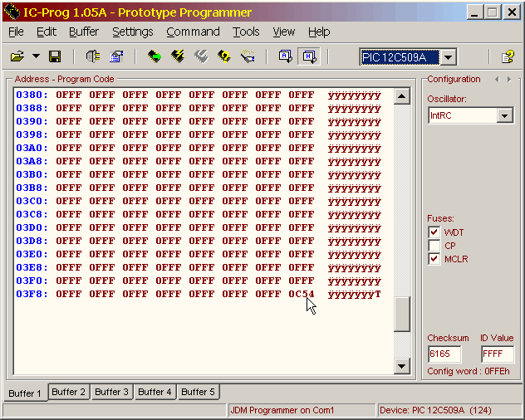Click the address label 0380:
The image size is (525, 420).
coord(32,95)
